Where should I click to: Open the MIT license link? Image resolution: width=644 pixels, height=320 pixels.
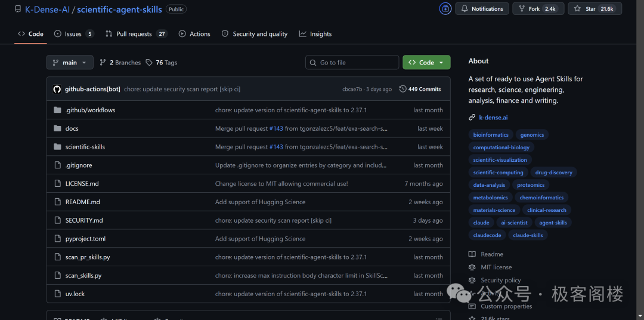(x=496, y=267)
